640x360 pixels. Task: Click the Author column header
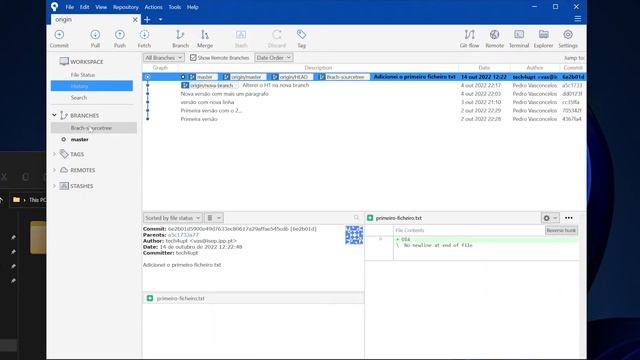coord(535,68)
